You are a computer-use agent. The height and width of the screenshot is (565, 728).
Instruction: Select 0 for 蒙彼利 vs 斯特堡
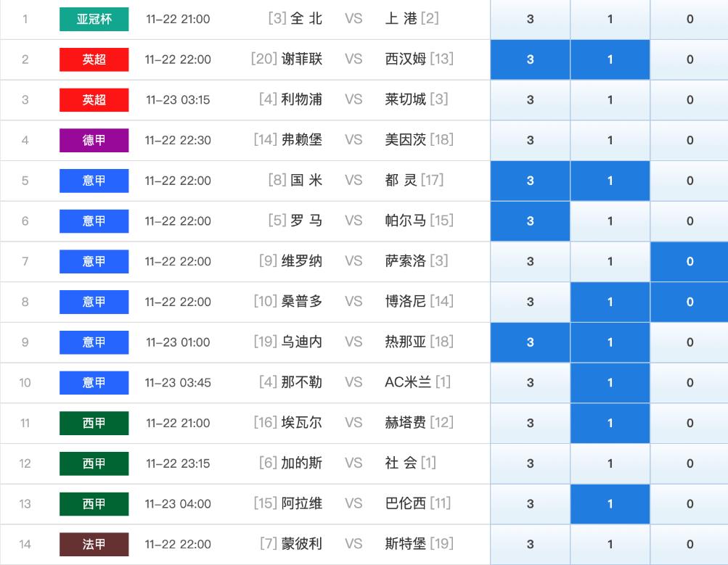[x=690, y=544]
